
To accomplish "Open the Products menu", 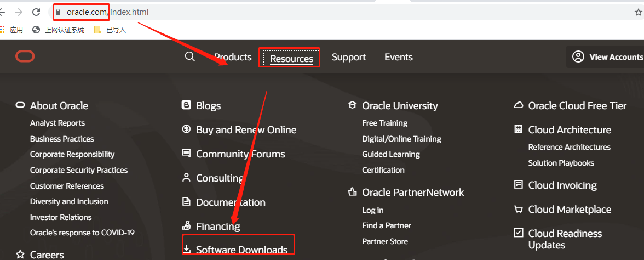I will click(233, 57).
